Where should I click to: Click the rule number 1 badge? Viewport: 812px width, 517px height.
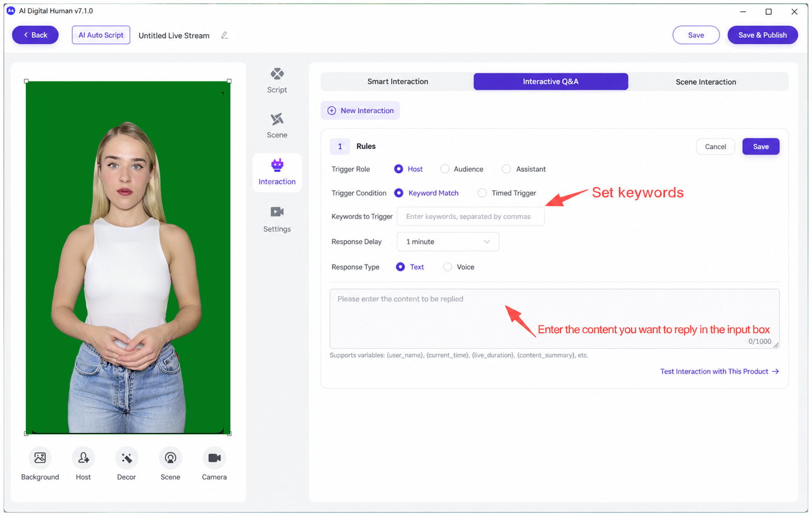tap(340, 146)
